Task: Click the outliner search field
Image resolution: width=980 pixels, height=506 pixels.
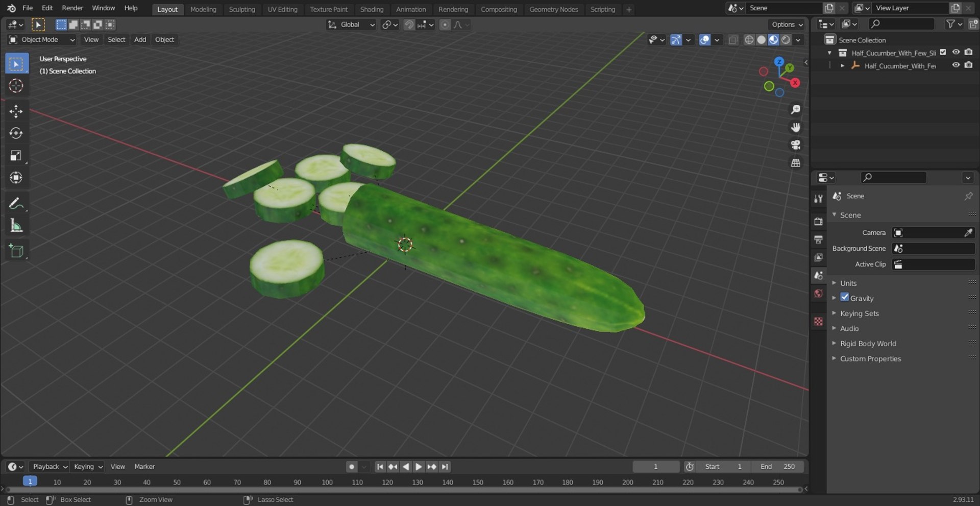Action: pos(902,24)
